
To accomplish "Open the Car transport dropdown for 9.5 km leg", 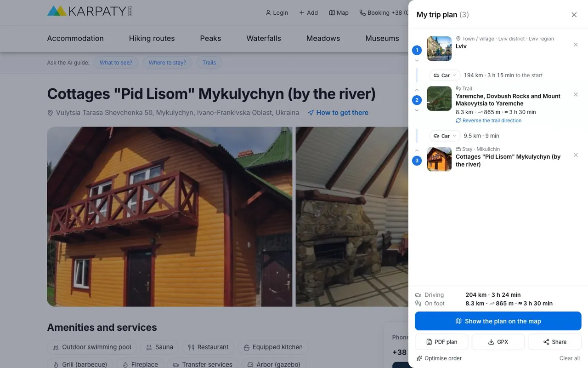I will click(445, 136).
